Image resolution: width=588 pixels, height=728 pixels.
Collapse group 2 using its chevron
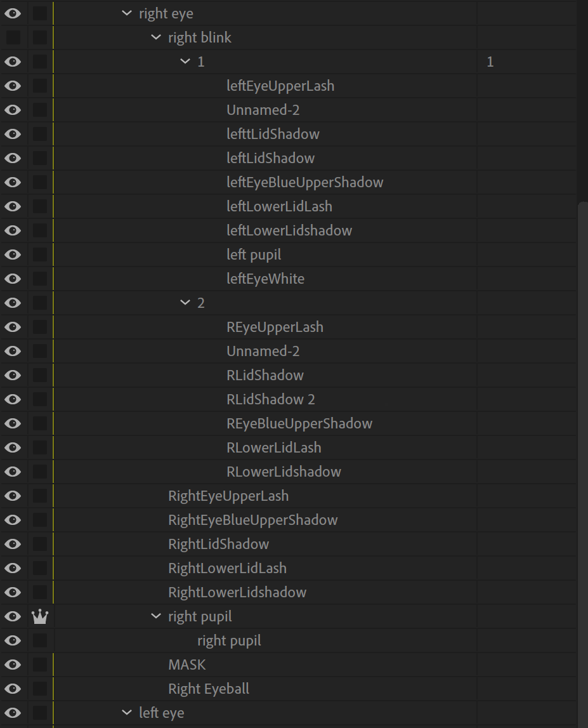point(185,303)
